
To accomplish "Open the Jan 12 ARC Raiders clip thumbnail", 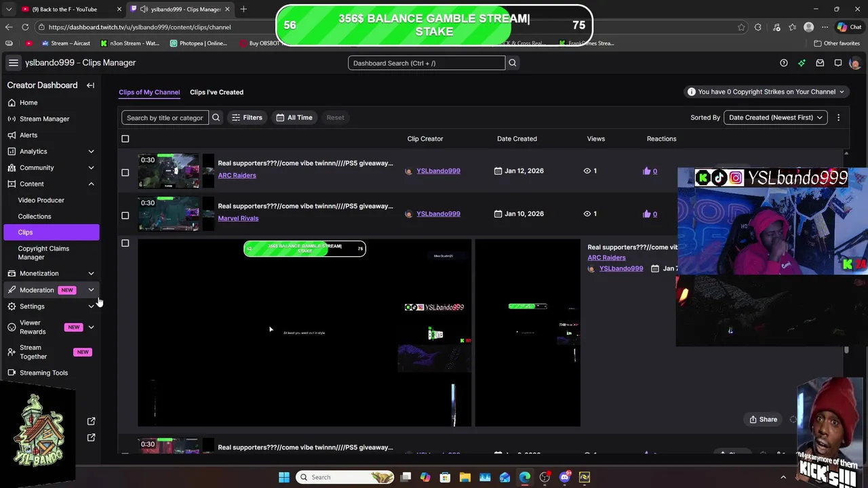I will (x=170, y=171).
